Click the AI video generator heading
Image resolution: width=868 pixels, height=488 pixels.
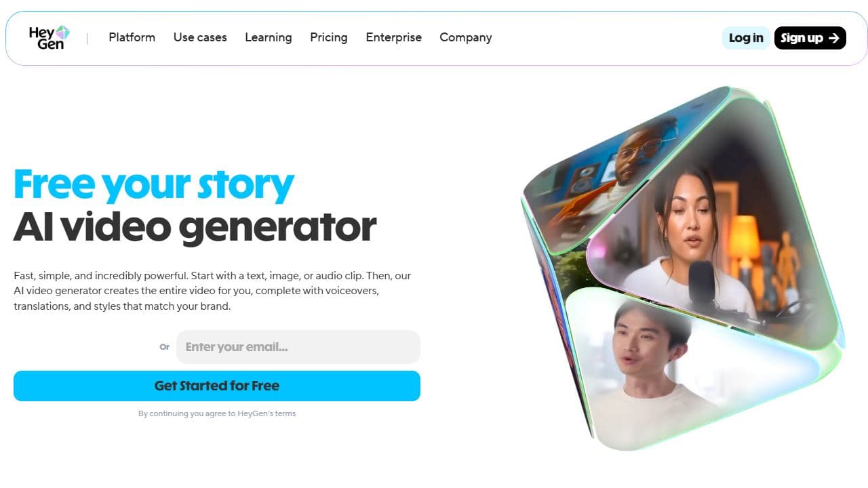coord(195,227)
